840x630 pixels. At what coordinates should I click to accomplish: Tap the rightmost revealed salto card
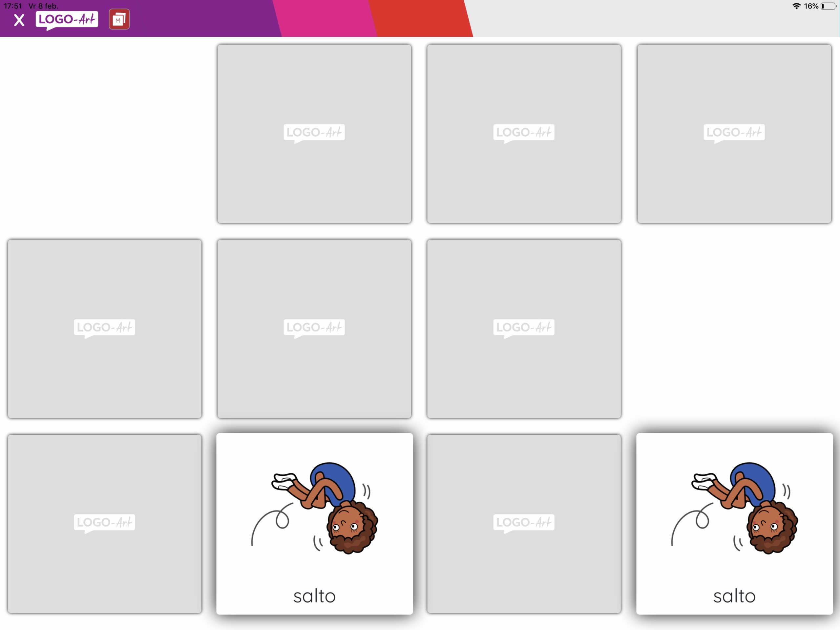pyautogui.click(x=734, y=509)
